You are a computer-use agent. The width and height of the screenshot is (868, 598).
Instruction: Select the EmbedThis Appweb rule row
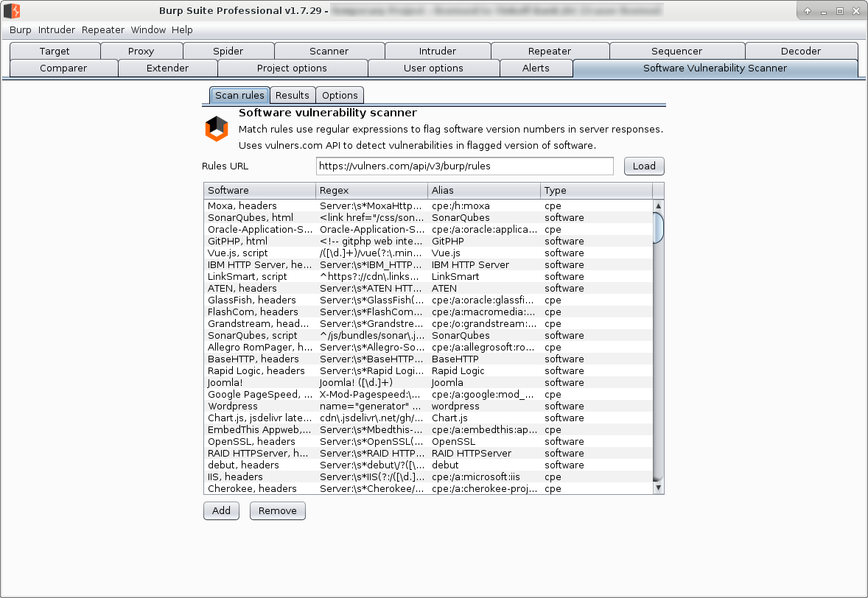point(428,430)
